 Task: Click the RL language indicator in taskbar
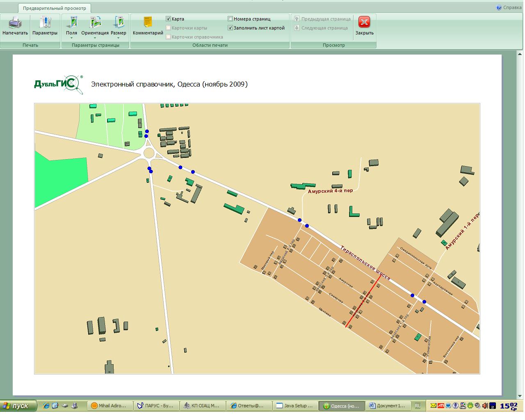pyautogui.click(x=418, y=406)
